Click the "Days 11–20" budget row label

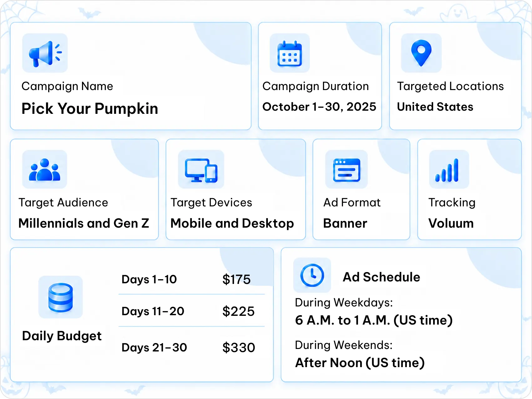pos(153,311)
